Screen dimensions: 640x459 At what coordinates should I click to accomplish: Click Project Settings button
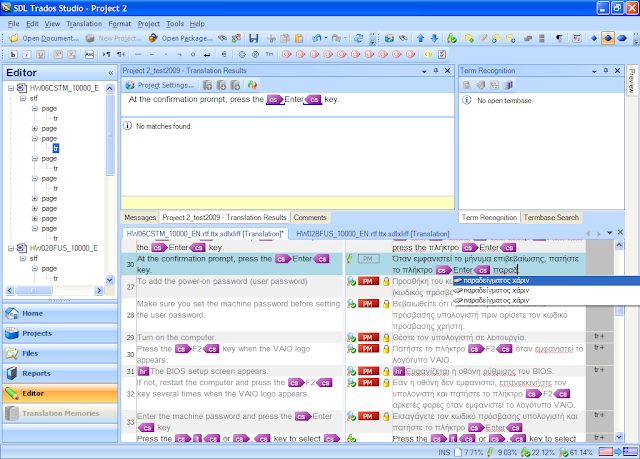pos(160,85)
